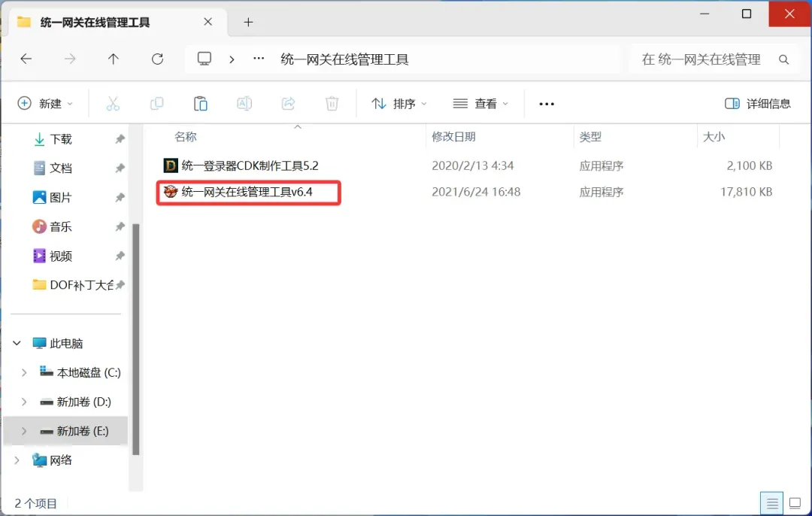Screen dimensions: 812x516
Task: Open the 排序 sort dropdown
Action: pyautogui.click(x=400, y=104)
